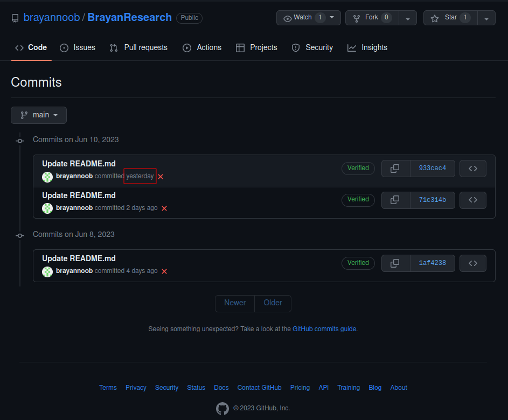508x420 pixels.
Task: Browse repository at commit 933cac4
Action: click(x=472, y=169)
